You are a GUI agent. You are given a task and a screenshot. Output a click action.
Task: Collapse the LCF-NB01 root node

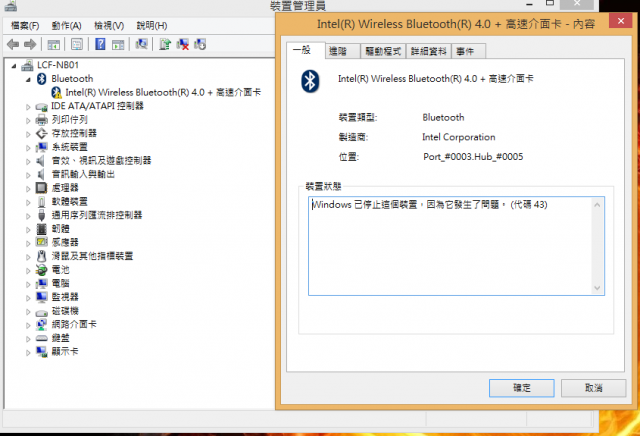pyautogui.click(x=14, y=66)
